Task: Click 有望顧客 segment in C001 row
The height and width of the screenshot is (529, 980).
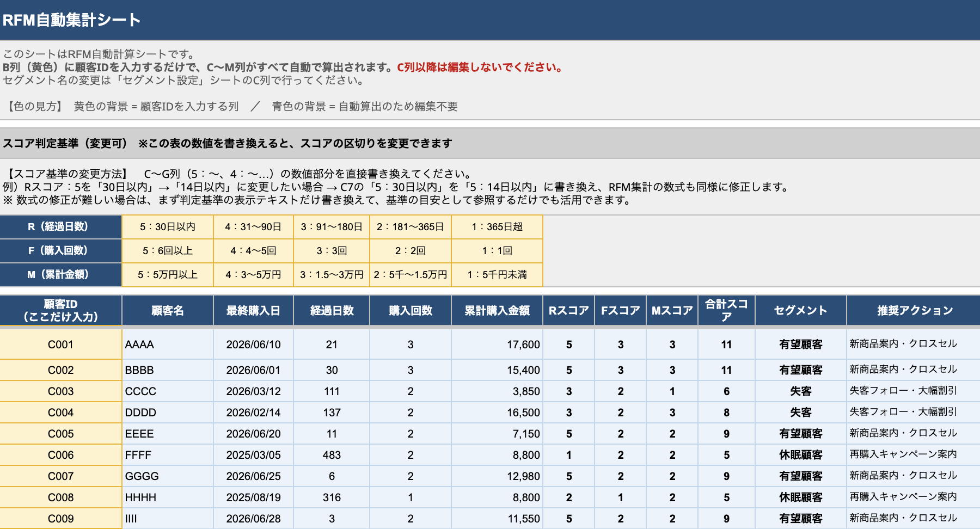Action: pos(800,345)
